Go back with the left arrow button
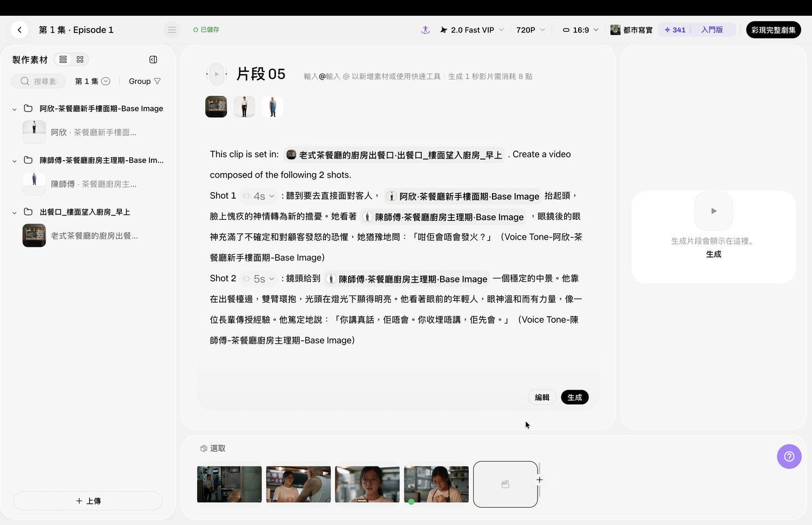This screenshot has height=525, width=812. pyautogui.click(x=19, y=30)
